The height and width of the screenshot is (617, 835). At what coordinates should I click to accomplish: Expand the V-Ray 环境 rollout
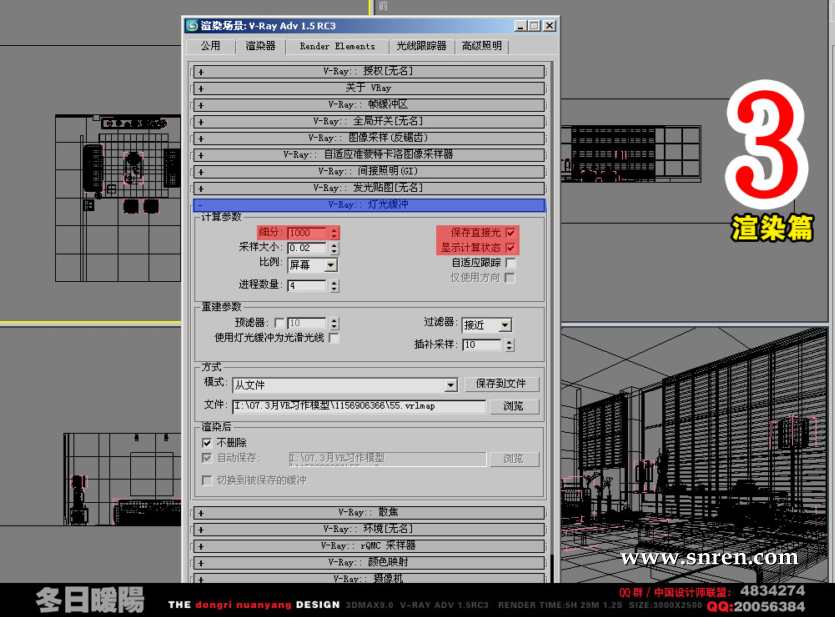[369, 529]
